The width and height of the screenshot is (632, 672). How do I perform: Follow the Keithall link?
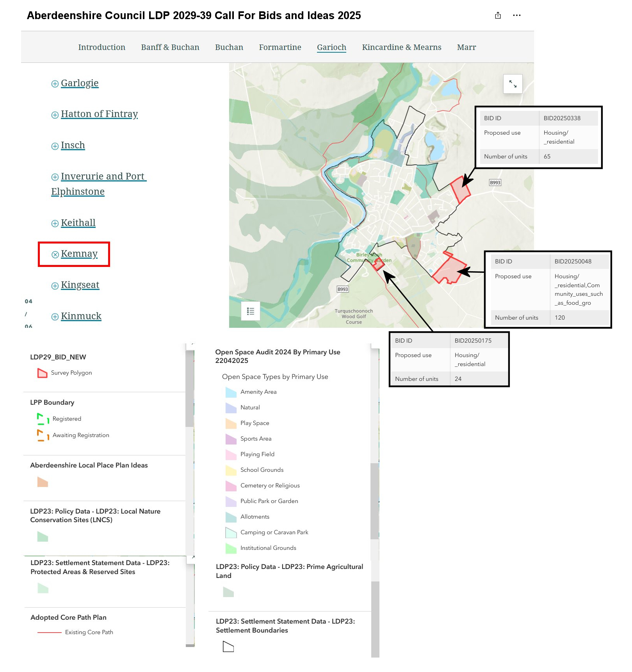pyautogui.click(x=78, y=223)
